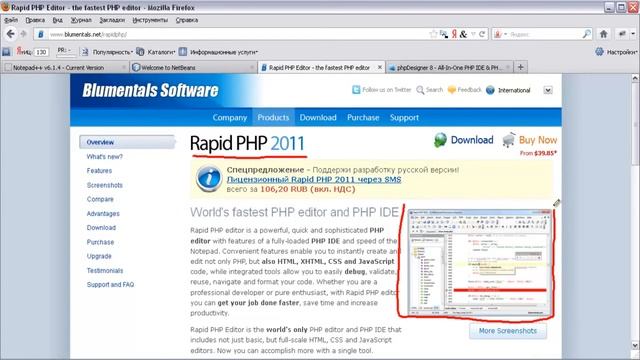Open the Правка menu

[35, 20]
